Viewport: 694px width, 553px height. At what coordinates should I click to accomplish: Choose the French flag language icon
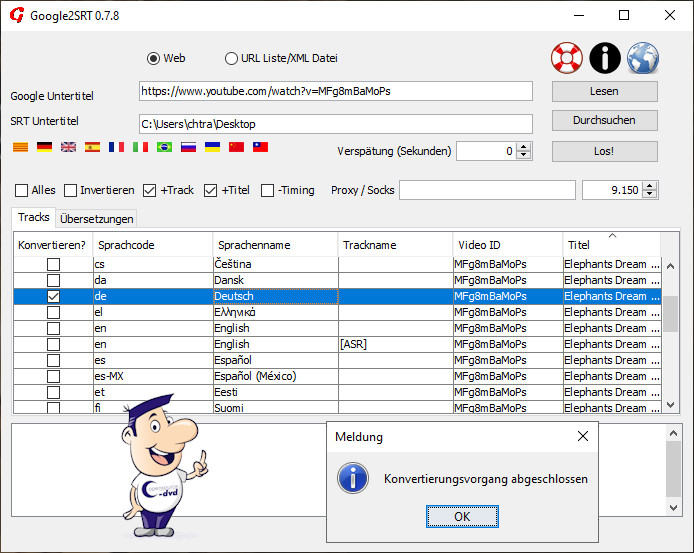(116, 147)
